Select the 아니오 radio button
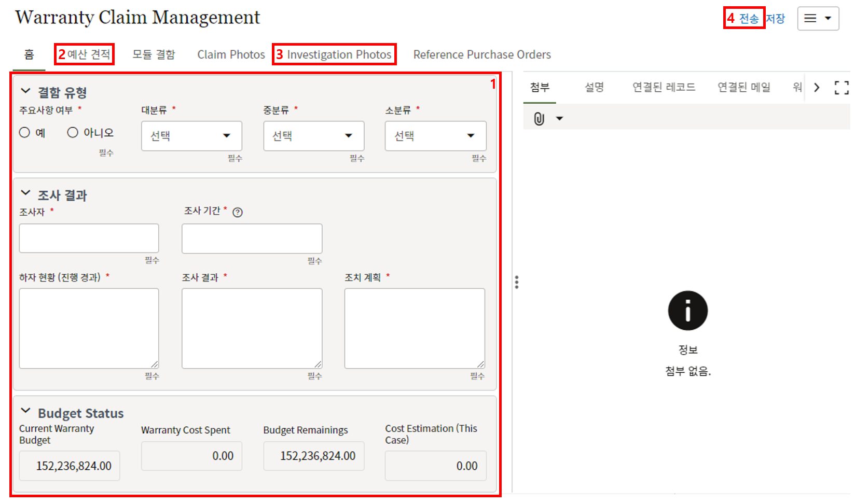Image resolution: width=855 pixels, height=504 pixels. (73, 133)
